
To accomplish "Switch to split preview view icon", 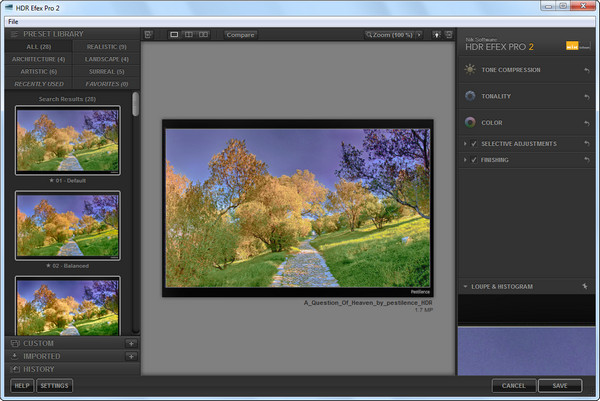I will click(188, 35).
